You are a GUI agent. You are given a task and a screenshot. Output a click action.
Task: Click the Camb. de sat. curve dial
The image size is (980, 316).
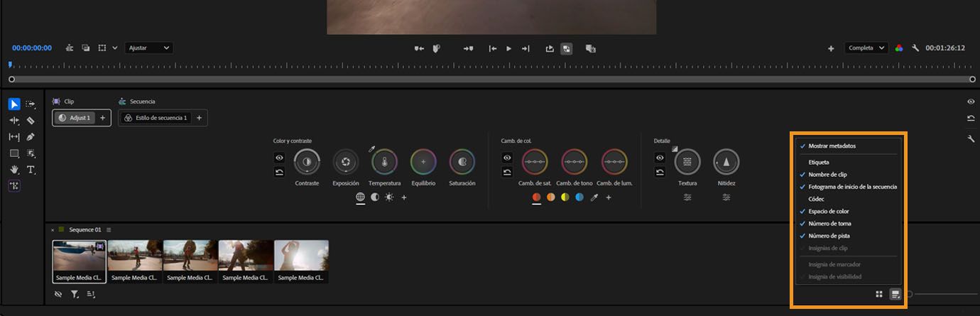[x=535, y=162]
